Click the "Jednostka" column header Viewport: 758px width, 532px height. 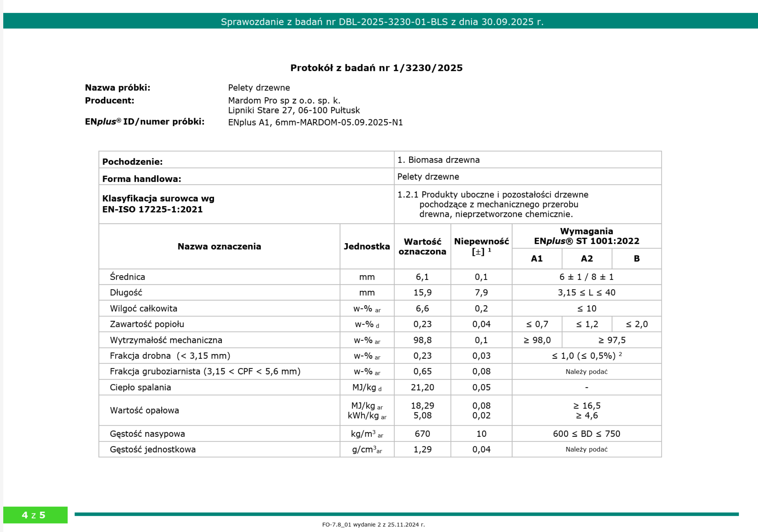point(366,246)
